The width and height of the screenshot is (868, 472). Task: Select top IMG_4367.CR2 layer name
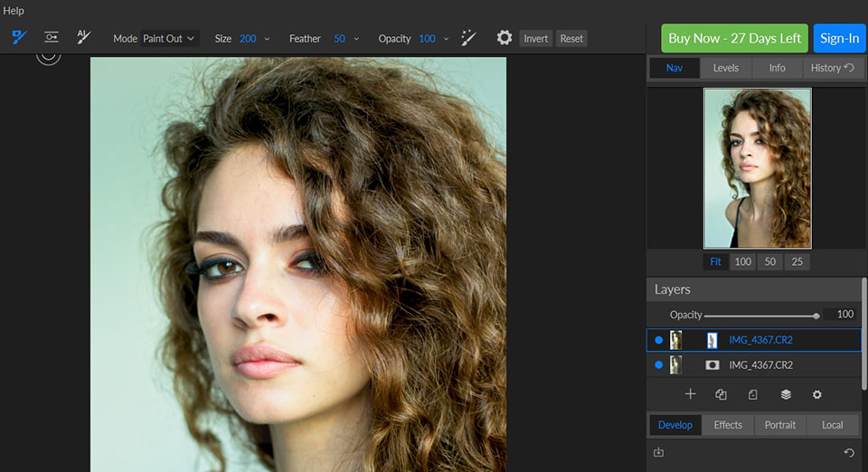[760, 340]
